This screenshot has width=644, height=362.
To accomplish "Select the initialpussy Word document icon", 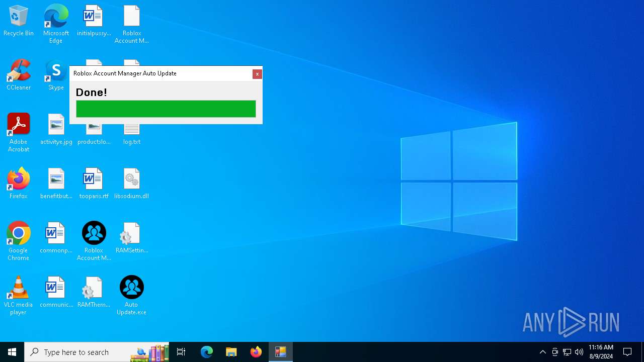I will point(94,21).
